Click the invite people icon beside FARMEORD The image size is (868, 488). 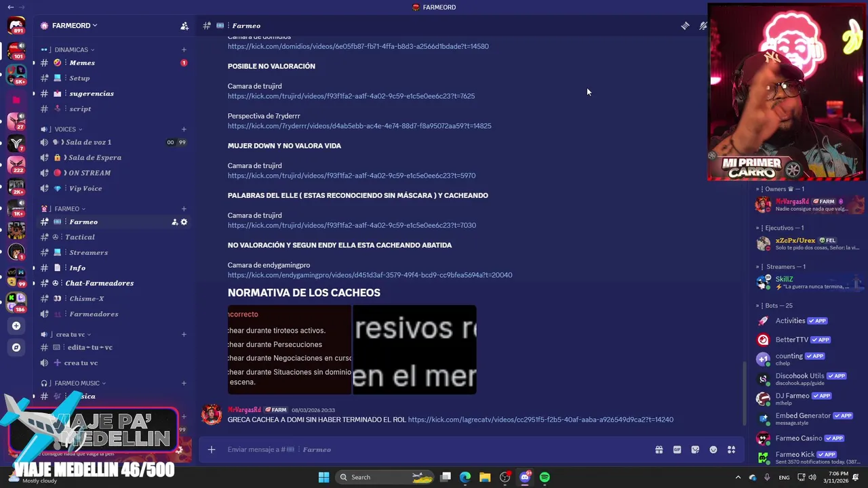[x=184, y=26]
